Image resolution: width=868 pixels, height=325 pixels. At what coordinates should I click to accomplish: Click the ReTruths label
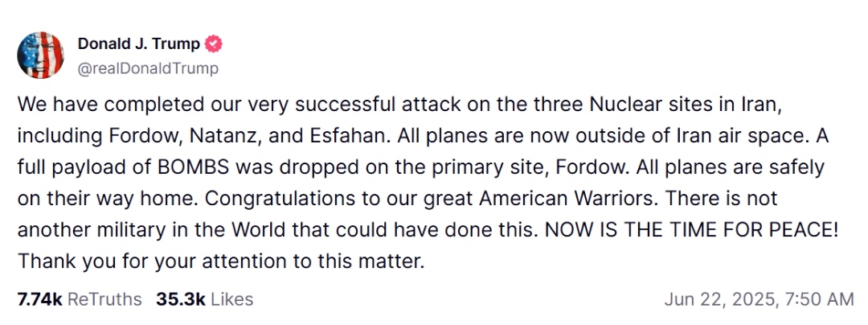tap(104, 299)
